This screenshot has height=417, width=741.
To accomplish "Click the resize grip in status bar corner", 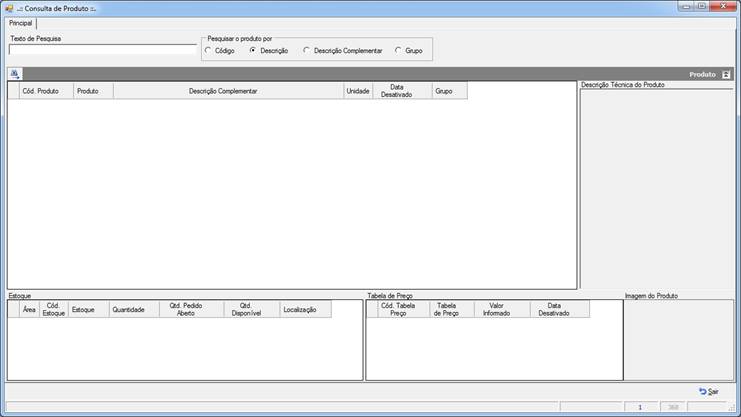I will coord(732,407).
